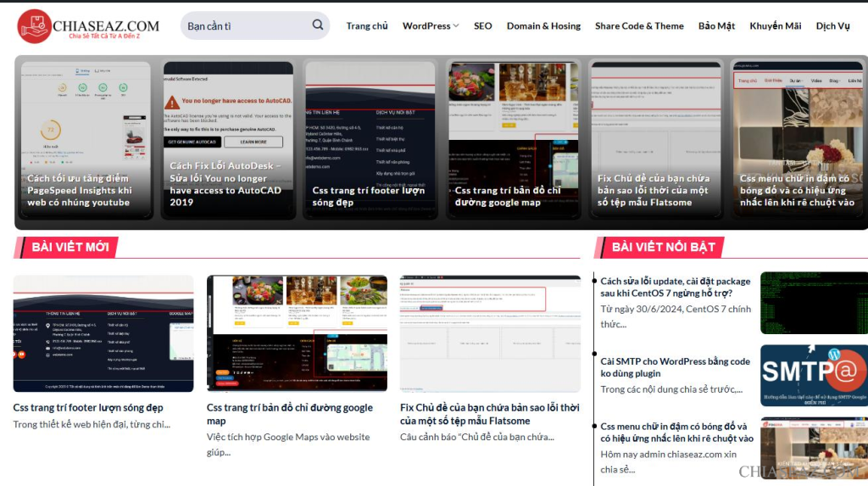This screenshot has height=486, width=868.
Task: Open Share Code & Theme menu
Action: coord(639,26)
